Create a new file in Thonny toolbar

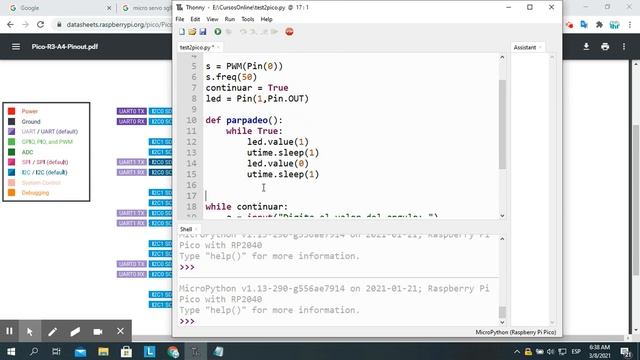182,31
